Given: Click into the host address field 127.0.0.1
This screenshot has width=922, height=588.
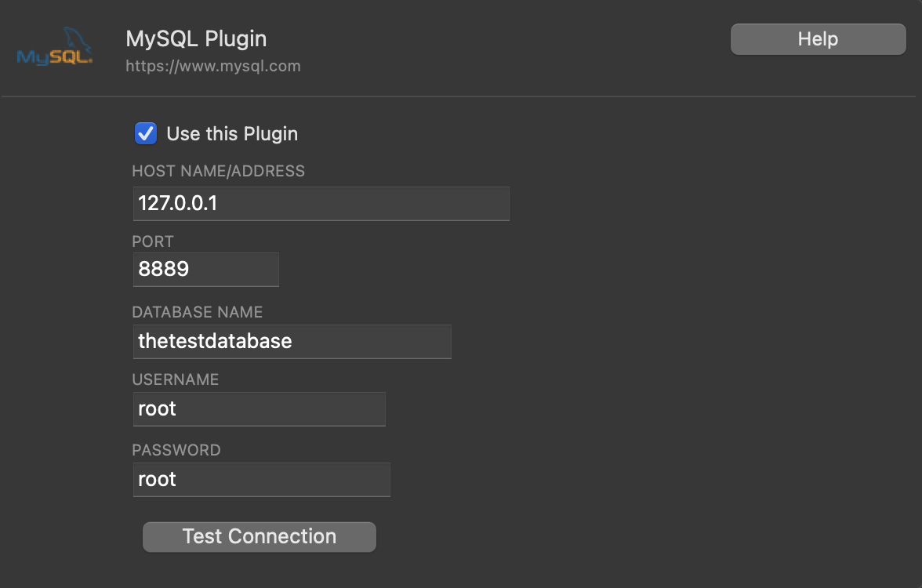Looking at the screenshot, I should click(321, 204).
